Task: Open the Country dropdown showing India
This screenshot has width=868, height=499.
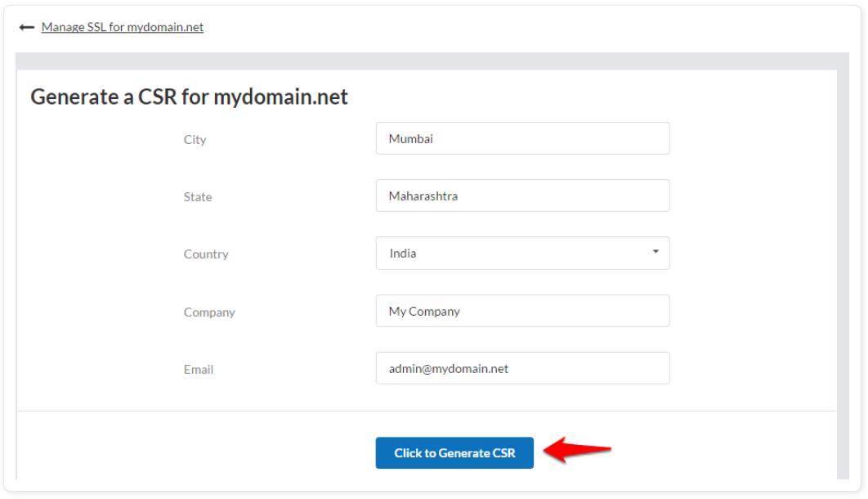Action: [x=522, y=253]
